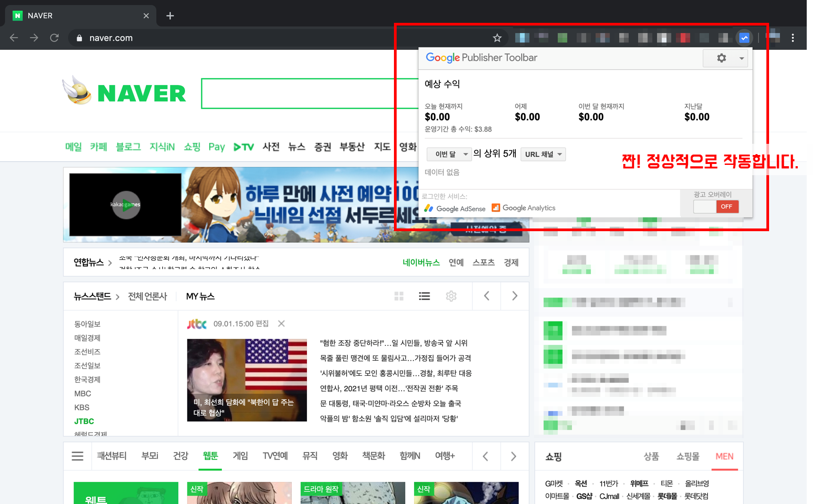Open the 지식iN menu link

[162, 146]
